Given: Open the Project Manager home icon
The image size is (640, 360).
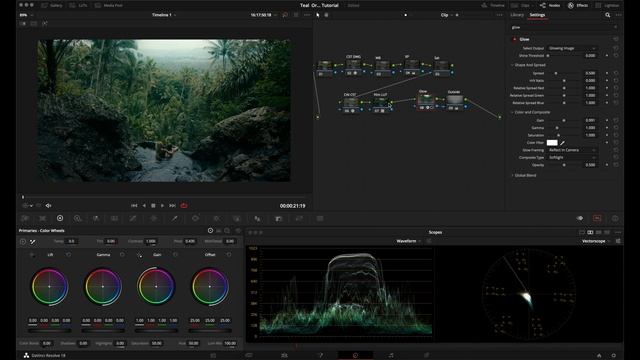Looking at the screenshot, I should 599,356.
